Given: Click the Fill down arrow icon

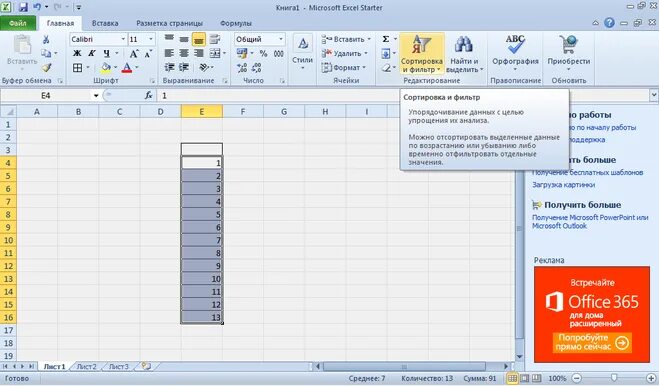Looking at the screenshot, I should click(x=386, y=53).
